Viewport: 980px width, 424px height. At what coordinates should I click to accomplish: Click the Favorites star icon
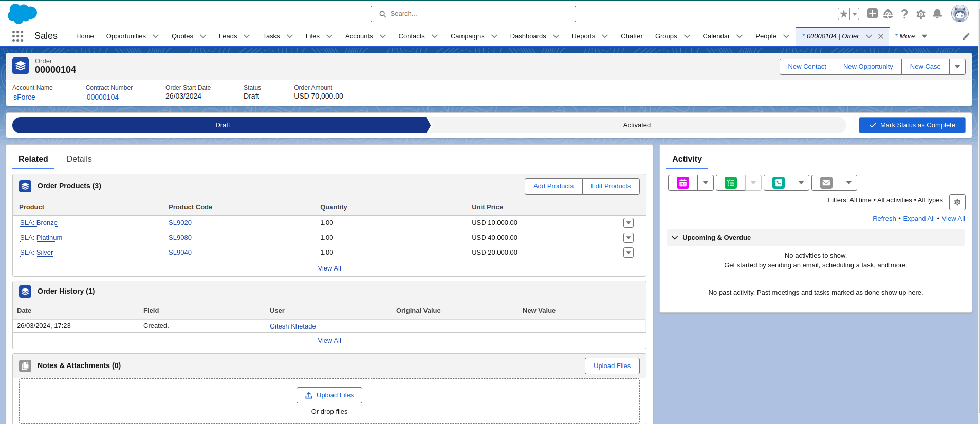tap(843, 14)
